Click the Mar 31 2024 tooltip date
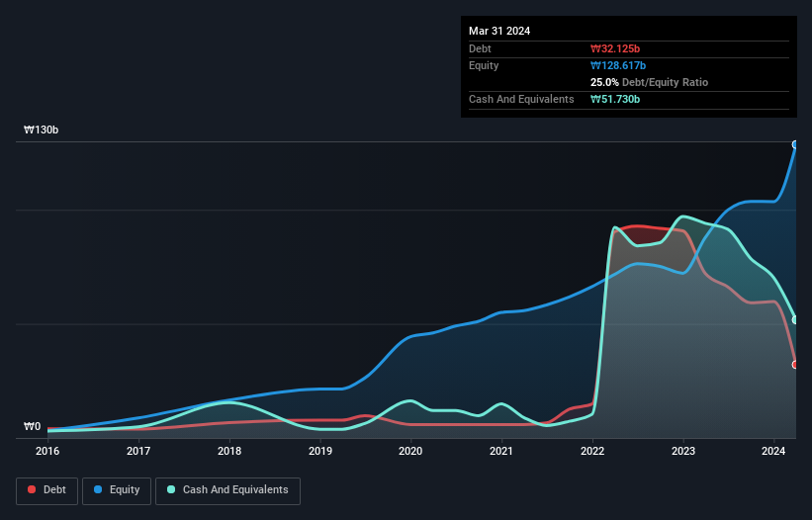This screenshot has height=520, width=812. (x=499, y=31)
